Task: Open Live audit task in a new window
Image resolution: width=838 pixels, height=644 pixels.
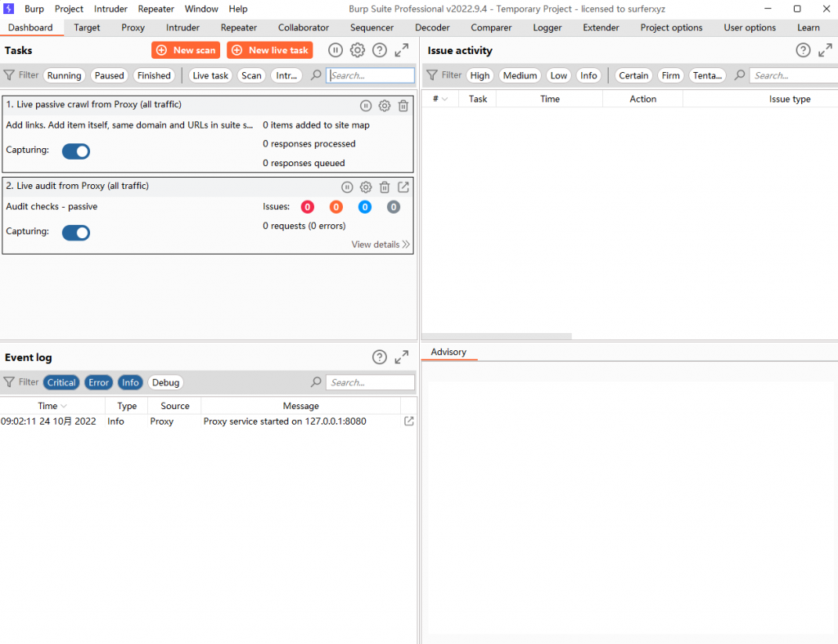Action: pyautogui.click(x=403, y=187)
